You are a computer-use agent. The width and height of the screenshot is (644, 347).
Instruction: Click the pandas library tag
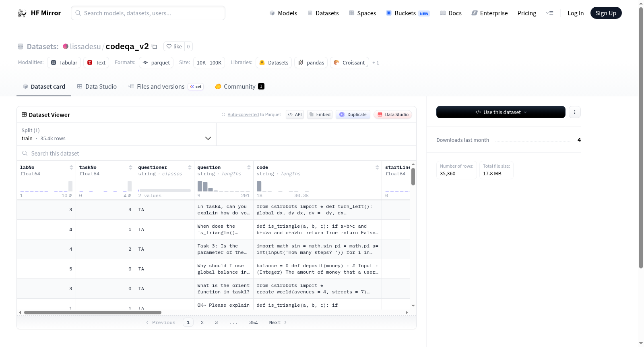coord(311,62)
